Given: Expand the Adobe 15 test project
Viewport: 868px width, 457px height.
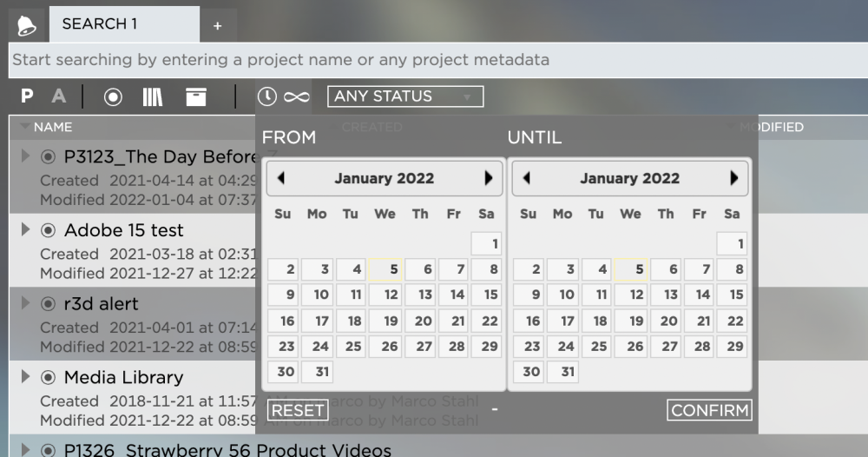Looking at the screenshot, I should tap(25, 230).
